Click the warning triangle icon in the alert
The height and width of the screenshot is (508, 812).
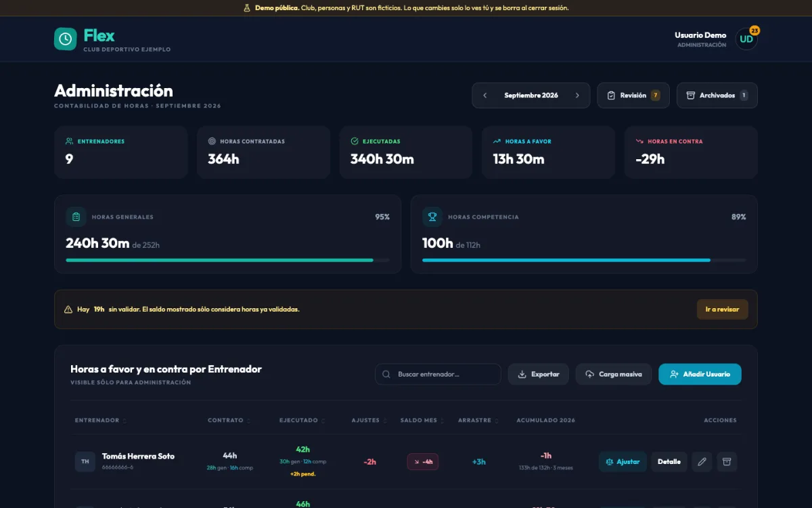(68, 310)
